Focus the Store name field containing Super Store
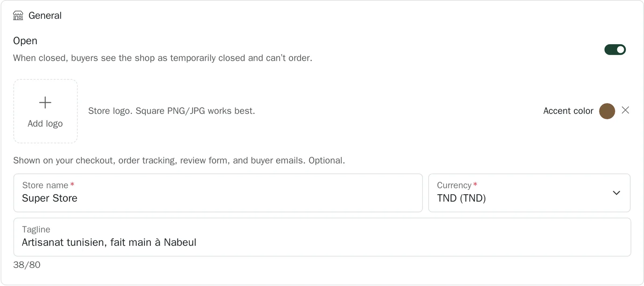 click(x=218, y=193)
